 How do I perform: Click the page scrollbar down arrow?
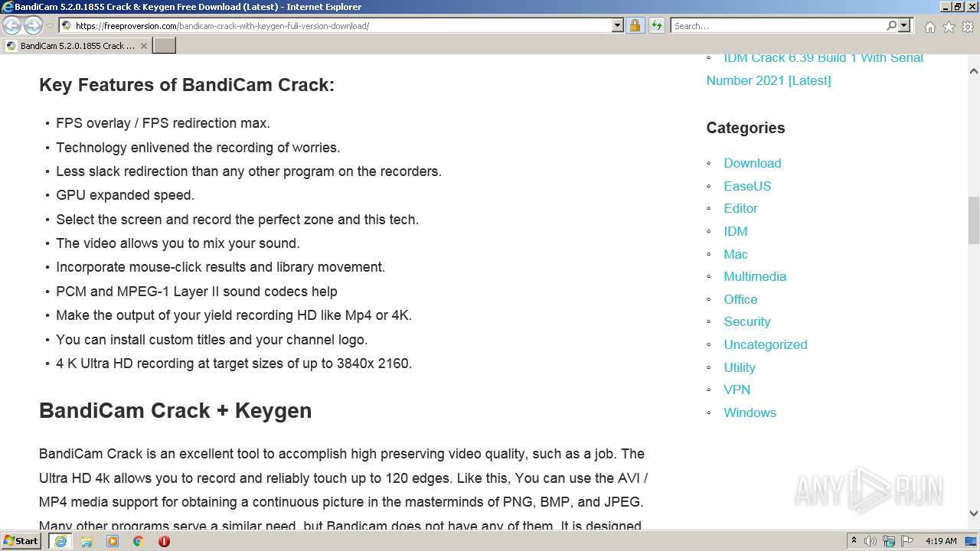point(973,514)
